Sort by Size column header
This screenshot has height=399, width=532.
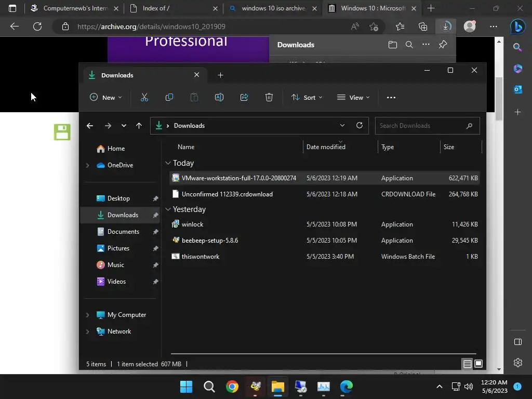coord(448,147)
